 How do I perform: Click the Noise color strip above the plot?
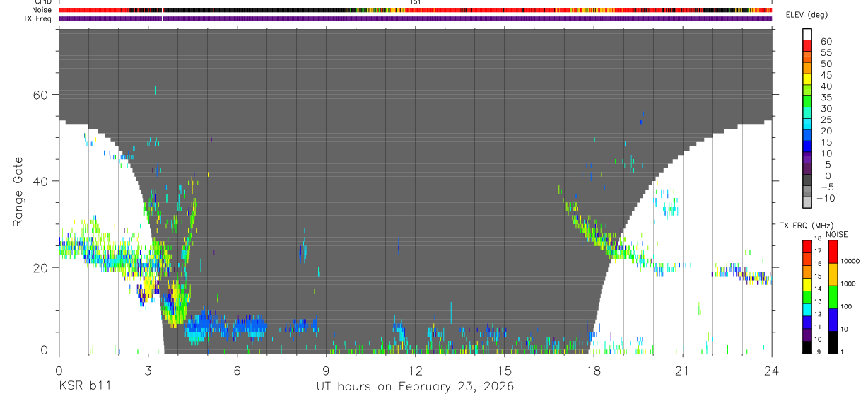pos(416,11)
